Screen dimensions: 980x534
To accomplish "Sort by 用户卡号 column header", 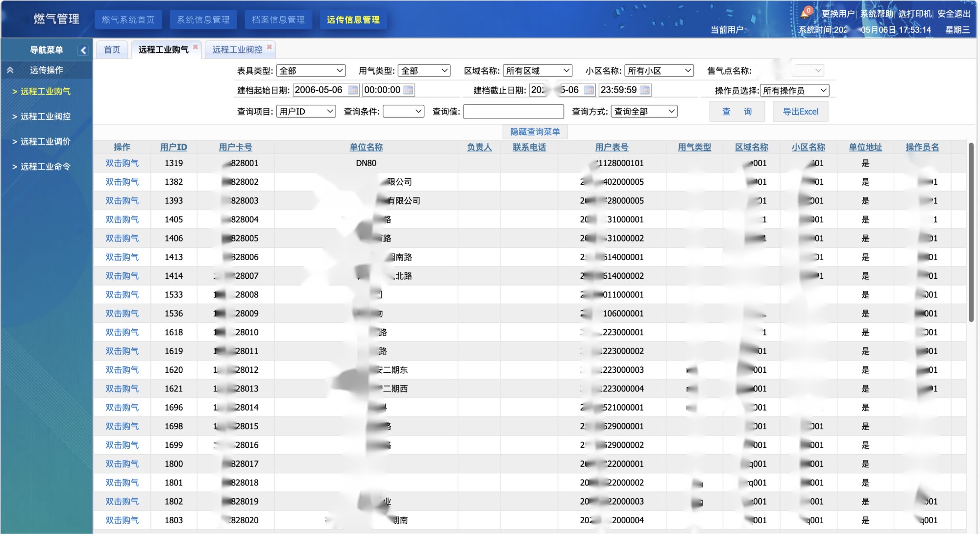I will (236, 147).
